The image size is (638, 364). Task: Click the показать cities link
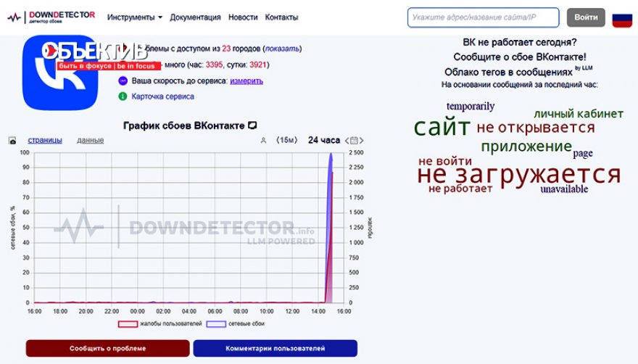tap(282, 49)
